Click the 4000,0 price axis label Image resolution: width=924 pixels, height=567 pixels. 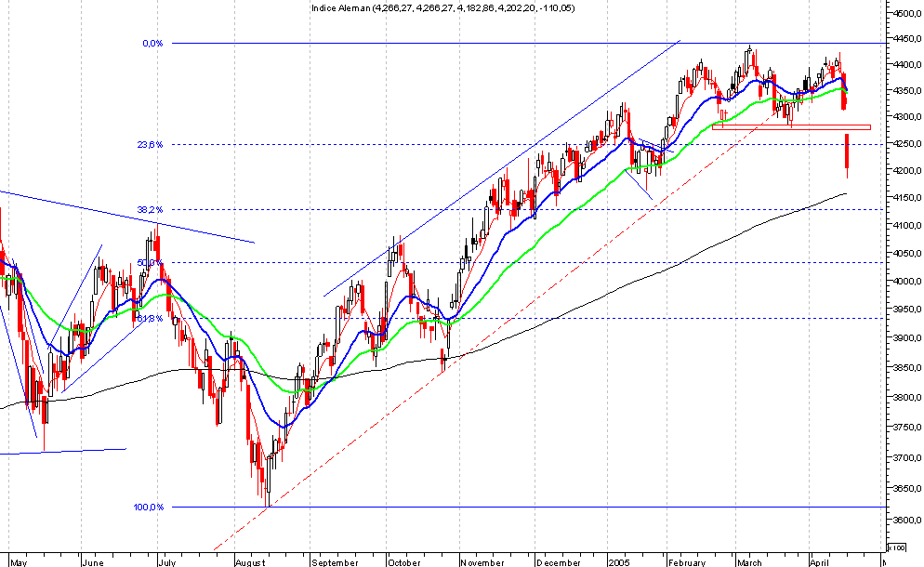pyautogui.click(x=907, y=281)
